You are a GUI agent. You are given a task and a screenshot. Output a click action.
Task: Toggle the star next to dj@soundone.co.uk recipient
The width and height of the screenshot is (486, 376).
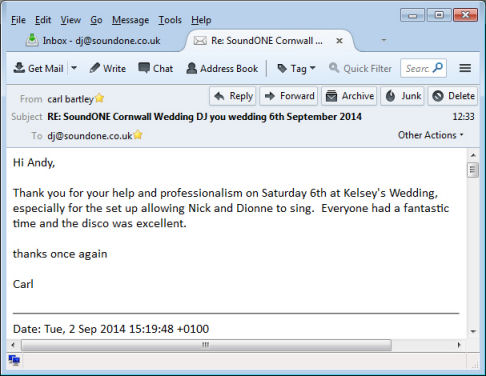(x=138, y=135)
